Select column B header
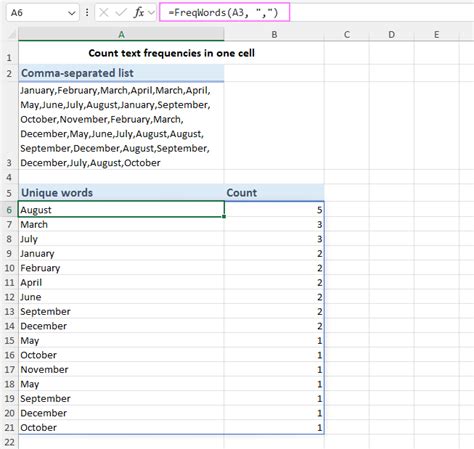The width and height of the screenshot is (474, 449). 274,34
